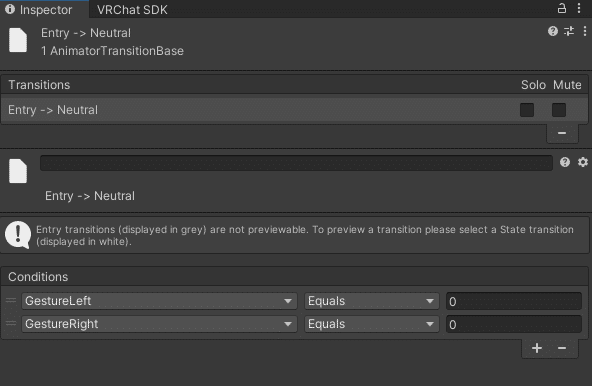Open the transition settings gear icon

(x=583, y=162)
